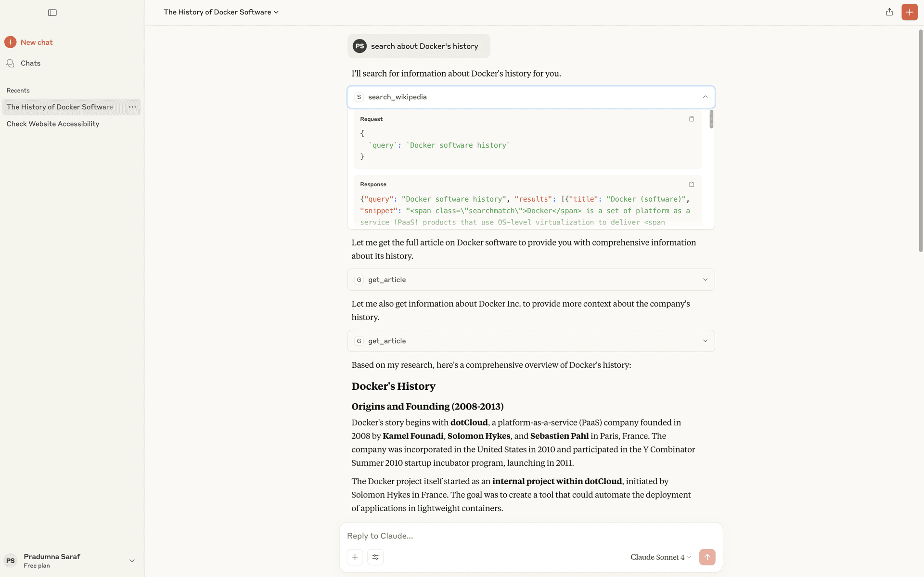Click the Response label in tool panel

[373, 184]
